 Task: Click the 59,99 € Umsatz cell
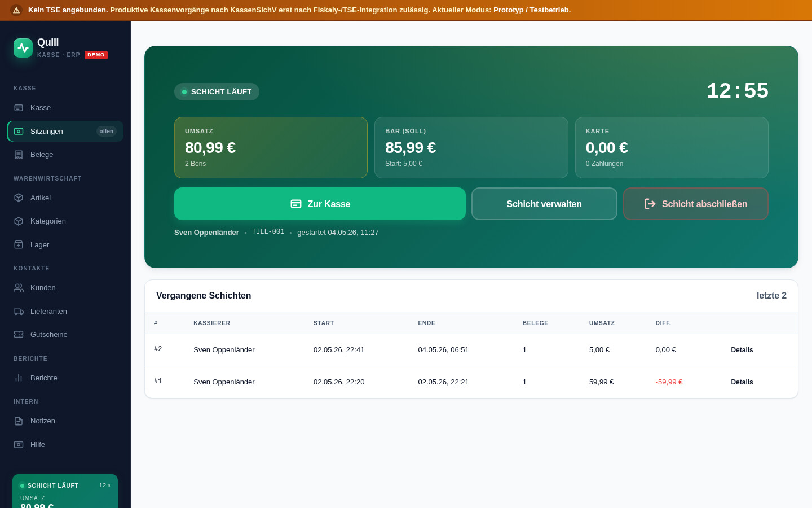601,382
